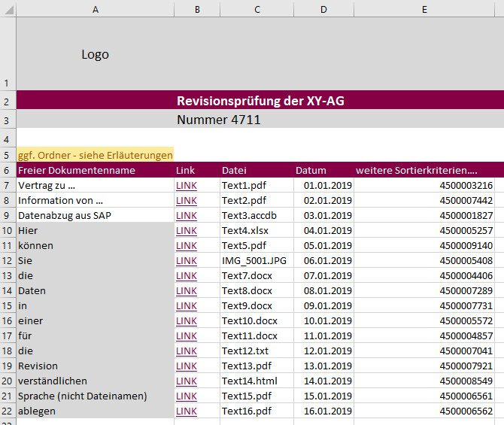Select column A header

95,8
